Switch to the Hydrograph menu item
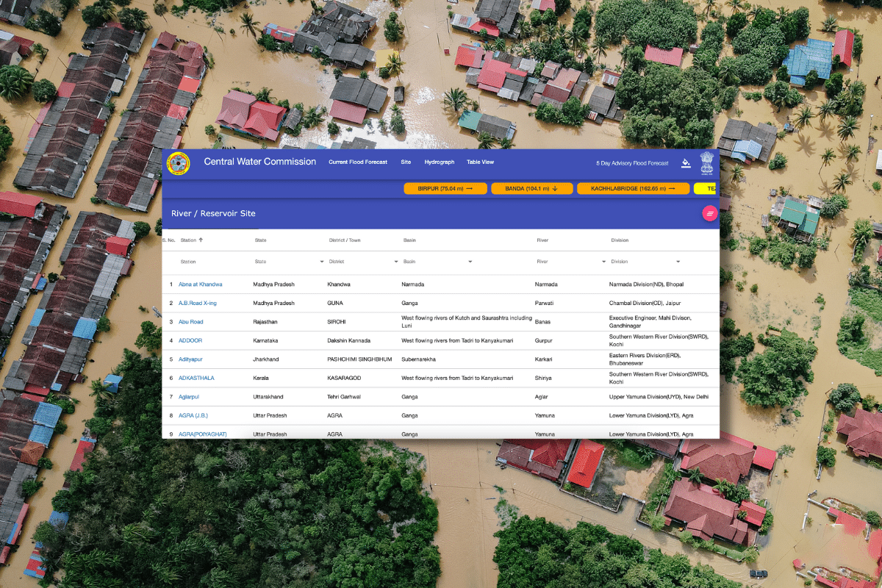This screenshot has width=882, height=588. [x=439, y=162]
